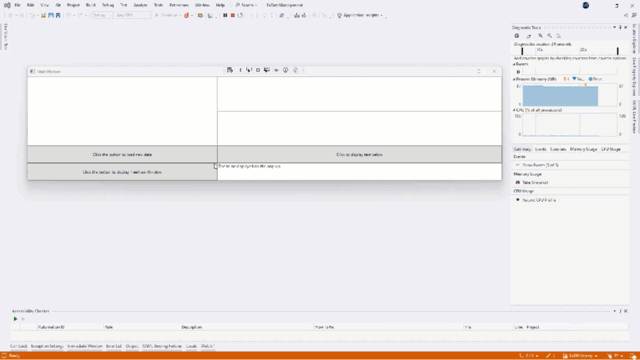
Task: Open the Output tab
Action: [x=132, y=346]
